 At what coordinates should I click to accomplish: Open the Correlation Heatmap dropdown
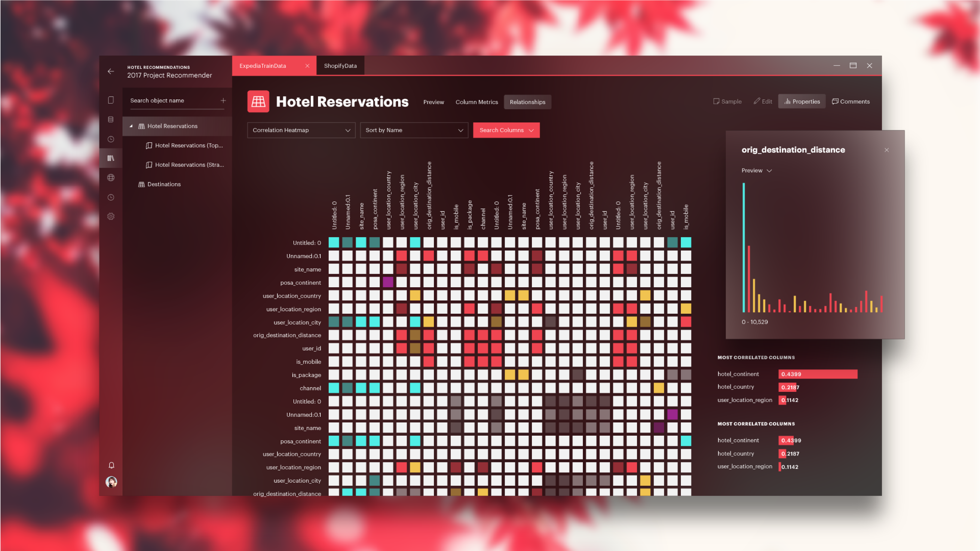coord(301,130)
